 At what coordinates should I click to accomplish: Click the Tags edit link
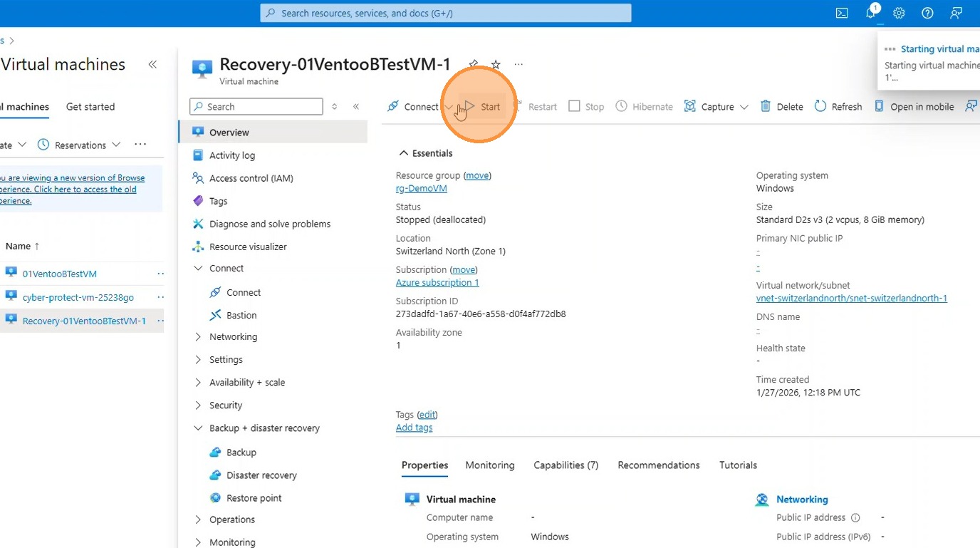(427, 414)
